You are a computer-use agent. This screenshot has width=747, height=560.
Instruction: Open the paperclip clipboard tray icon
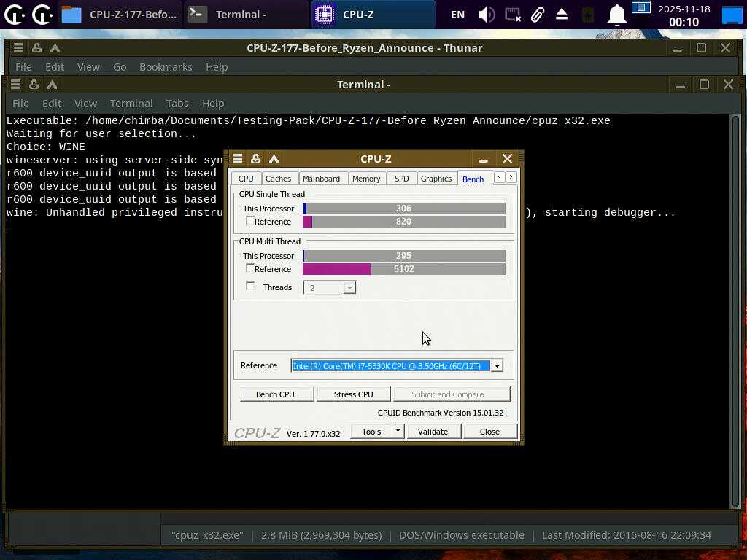pyautogui.click(x=538, y=15)
